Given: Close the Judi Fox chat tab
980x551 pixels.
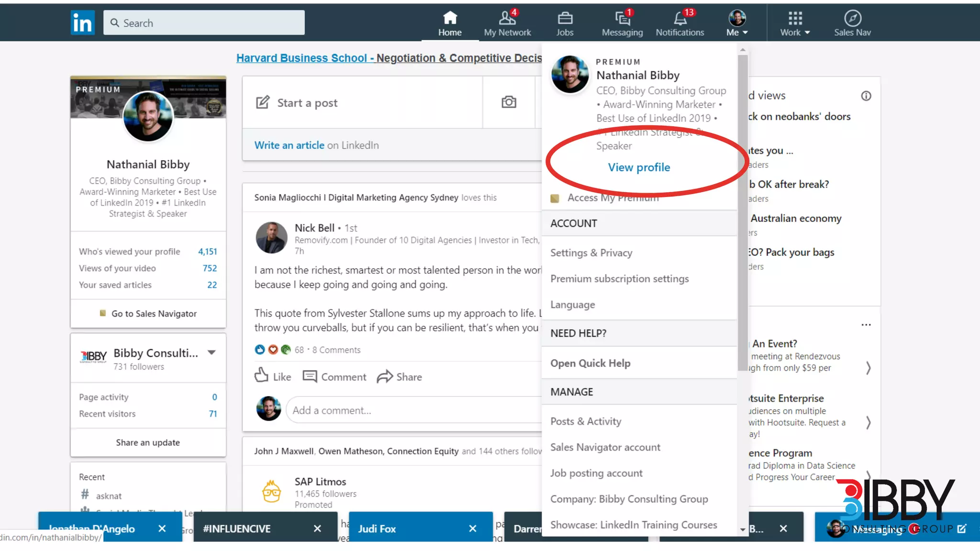Looking at the screenshot, I should [x=473, y=529].
